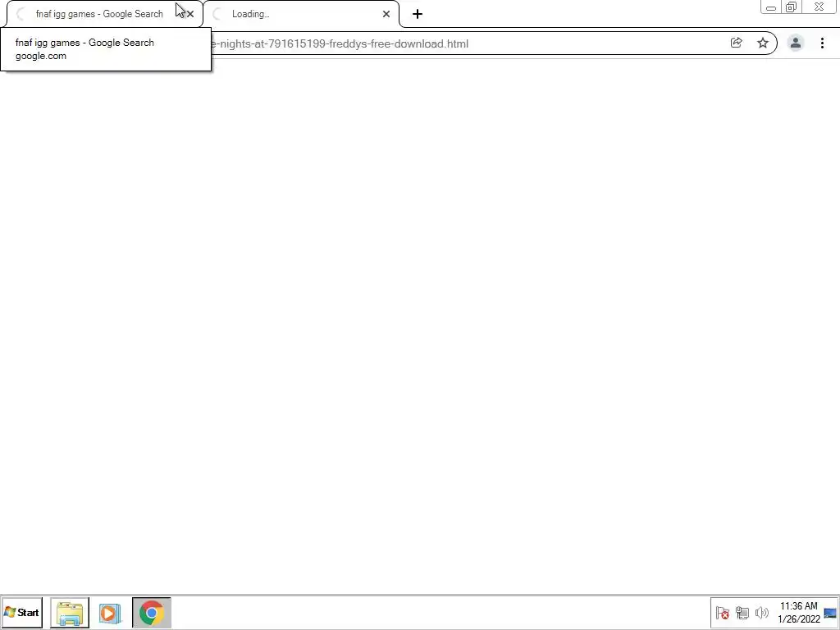Close the Loading tab
The image size is (840, 630).
[x=386, y=14]
